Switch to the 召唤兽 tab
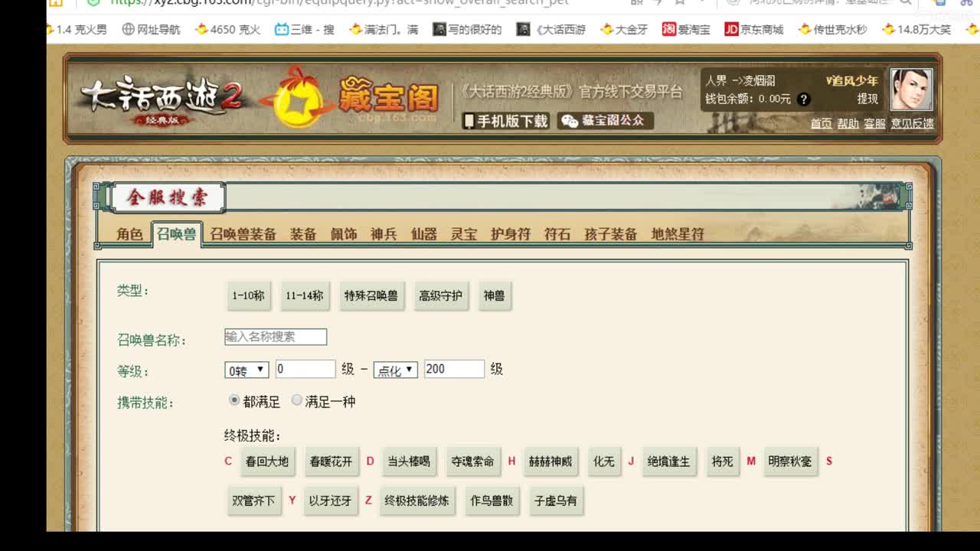The image size is (980, 551). coord(177,234)
